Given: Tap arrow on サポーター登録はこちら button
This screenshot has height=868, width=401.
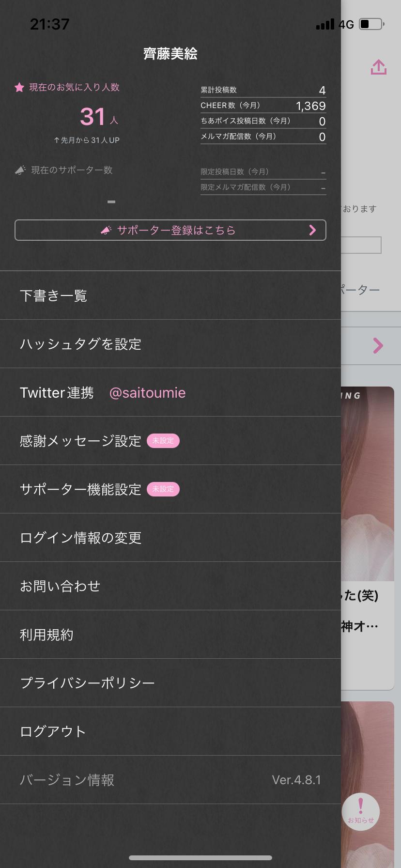Looking at the screenshot, I should pos(312,230).
